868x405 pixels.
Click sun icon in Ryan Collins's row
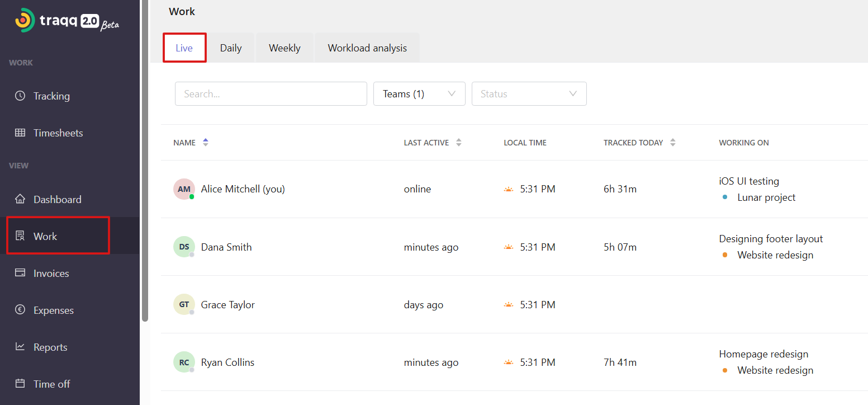(x=509, y=362)
